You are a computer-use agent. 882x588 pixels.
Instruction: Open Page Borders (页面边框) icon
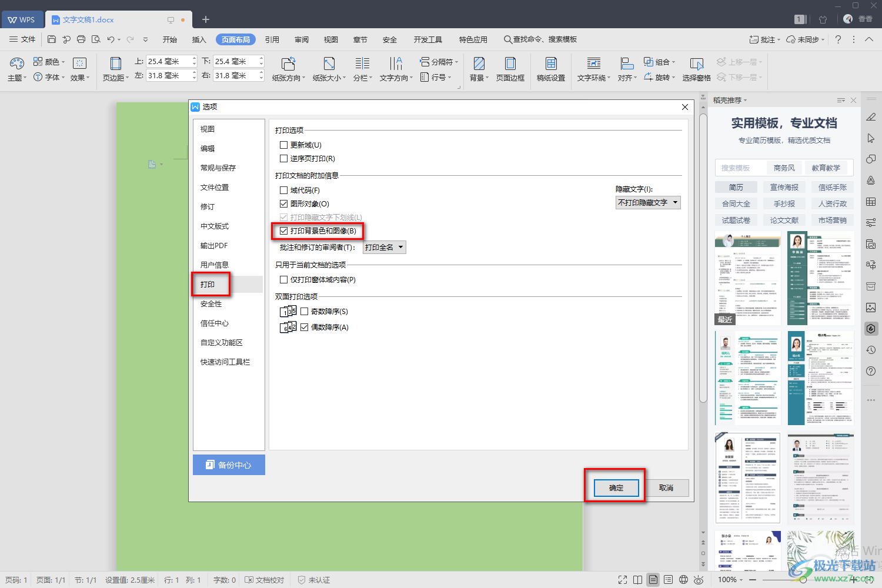coord(510,64)
